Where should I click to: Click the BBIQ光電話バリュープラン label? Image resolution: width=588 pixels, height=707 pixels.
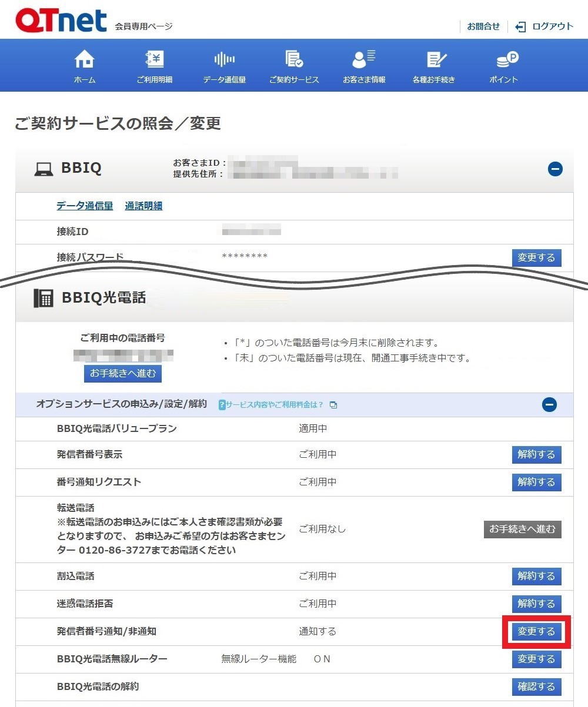[x=117, y=428]
